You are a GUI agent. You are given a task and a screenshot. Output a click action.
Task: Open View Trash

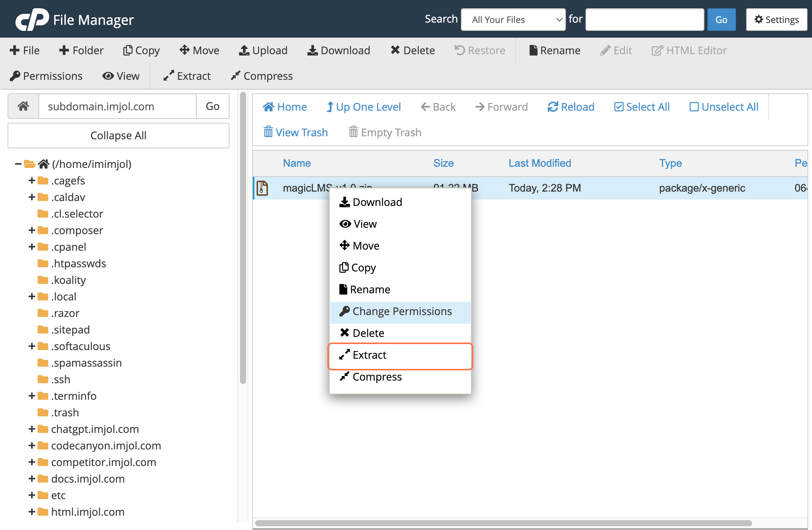(x=296, y=132)
